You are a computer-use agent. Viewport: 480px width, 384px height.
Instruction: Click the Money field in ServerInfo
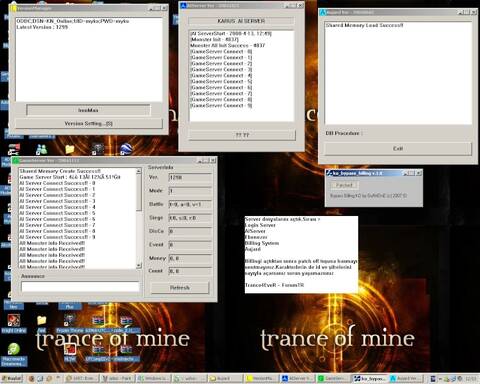click(190, 258)
